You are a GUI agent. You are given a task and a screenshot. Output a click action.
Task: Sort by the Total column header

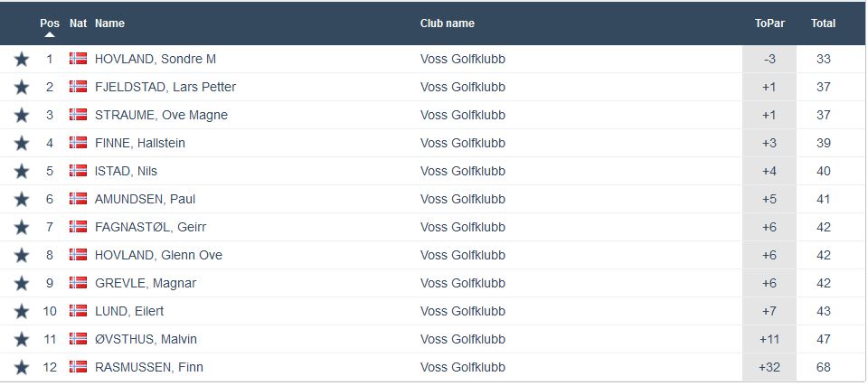click(823, 24)
